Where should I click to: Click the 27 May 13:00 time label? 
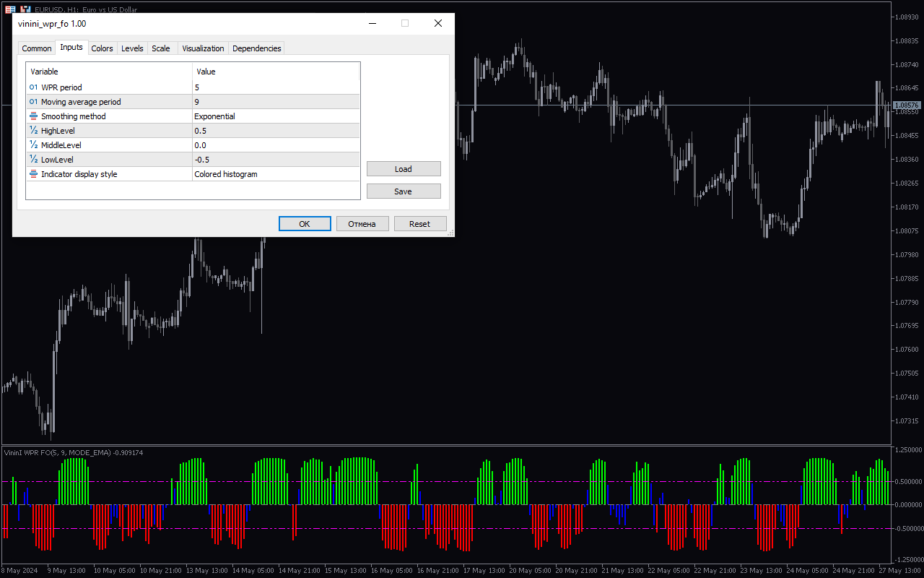click(x=901, y=570)
